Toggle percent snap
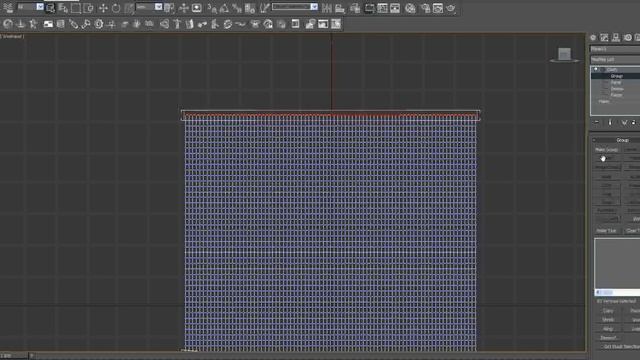 click(x=237, y=8)
